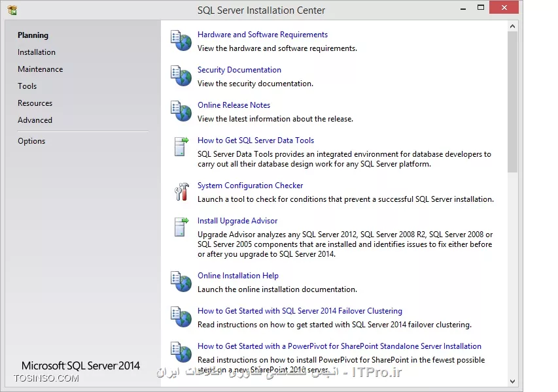This screenshot has height=392, width=558.
Task: Click the globe icon next to Online Installation Help
Action: click(181, 282)
